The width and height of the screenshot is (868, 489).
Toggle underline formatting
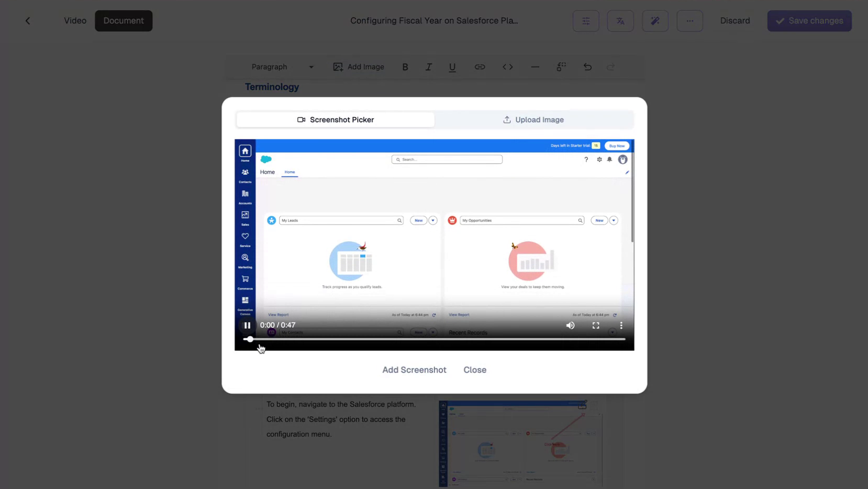click(x=451, y=66)
